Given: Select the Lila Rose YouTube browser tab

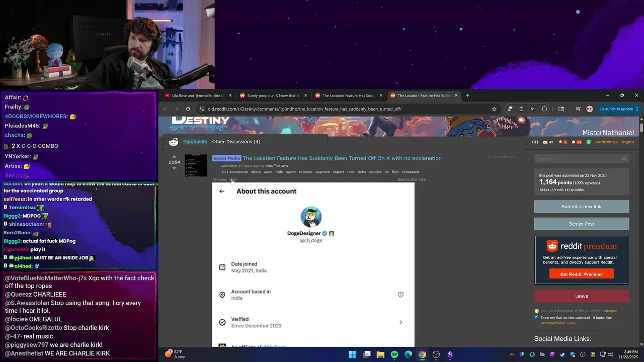Looking at the screenshot, I should tap(198, 96).
